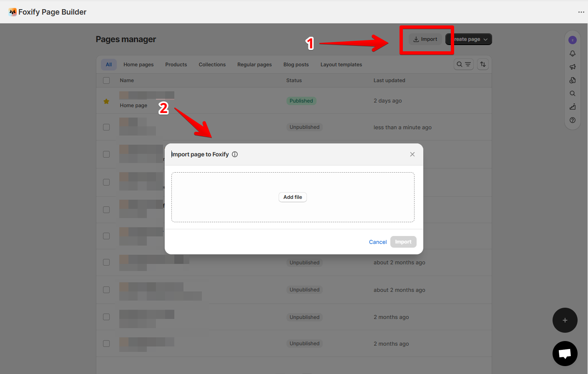Click the Foxify Page Builder logo icon
588x374 pixels.
[13, 12]
